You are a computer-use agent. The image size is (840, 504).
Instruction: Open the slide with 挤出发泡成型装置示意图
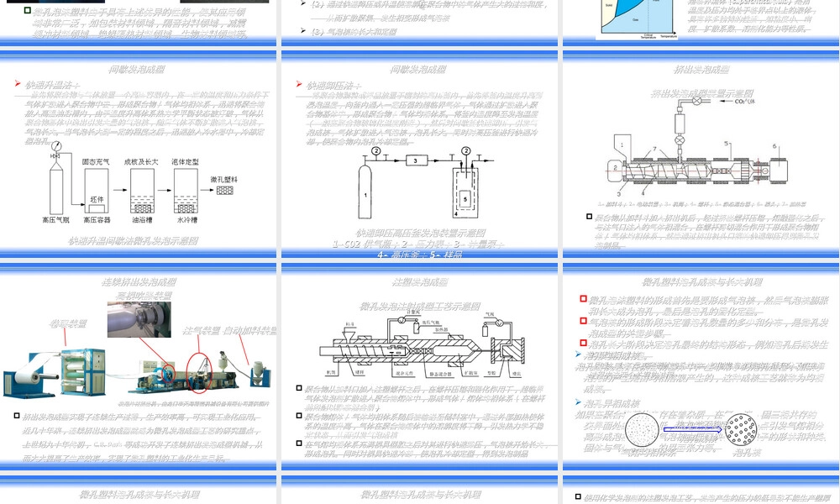(701, 153)
